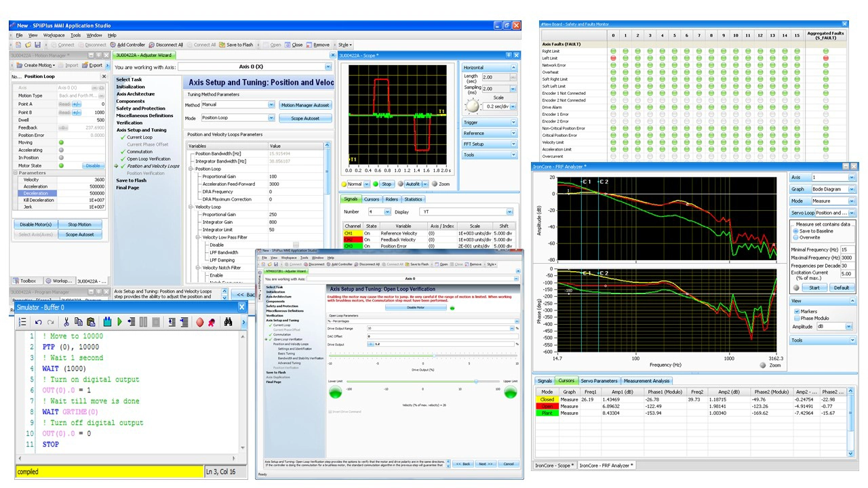Click Open folder icon in main toolbar
Image resolution: width=868 pixels, height=488 pixels.
point(28,45)
